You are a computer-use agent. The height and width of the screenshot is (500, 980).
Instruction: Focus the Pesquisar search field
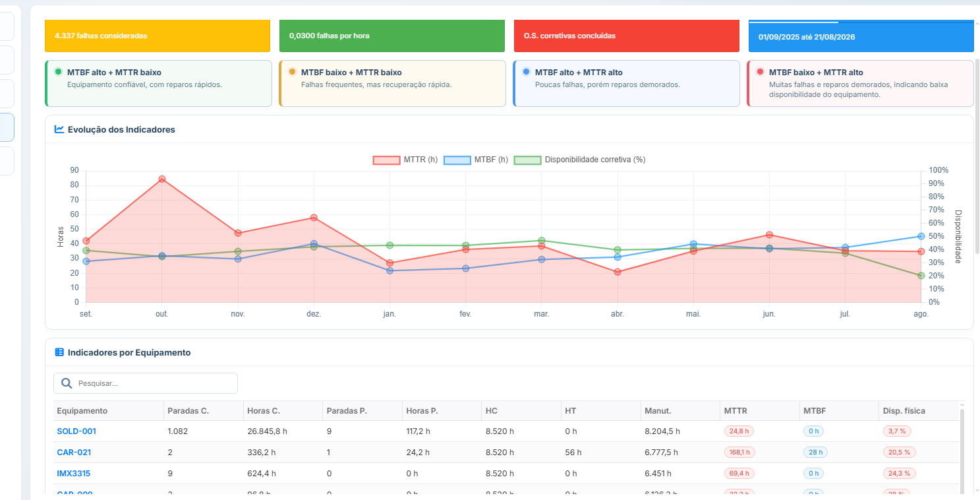pos(146,383)
